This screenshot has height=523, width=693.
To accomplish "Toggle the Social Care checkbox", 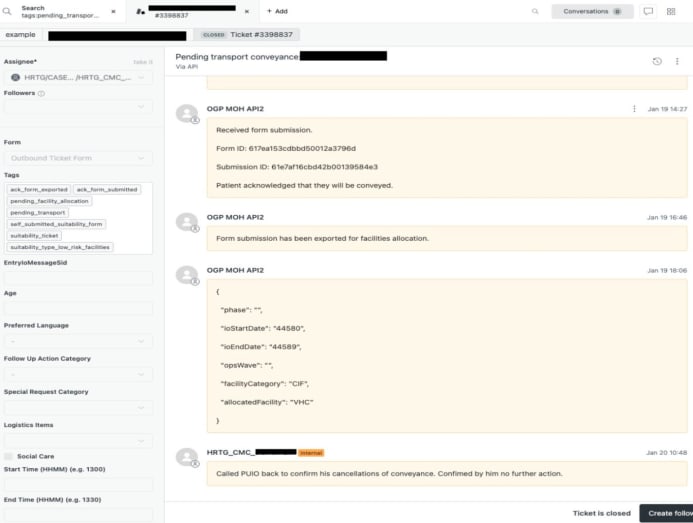I will [9, 456].
